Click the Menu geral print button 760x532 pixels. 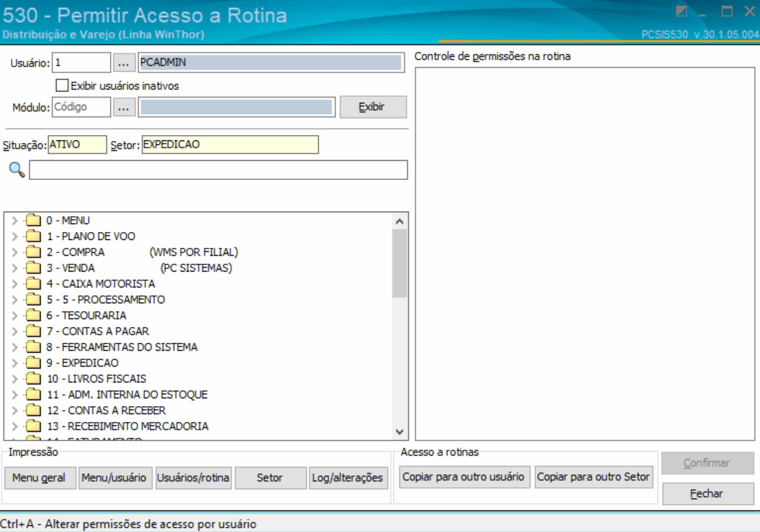40,478
